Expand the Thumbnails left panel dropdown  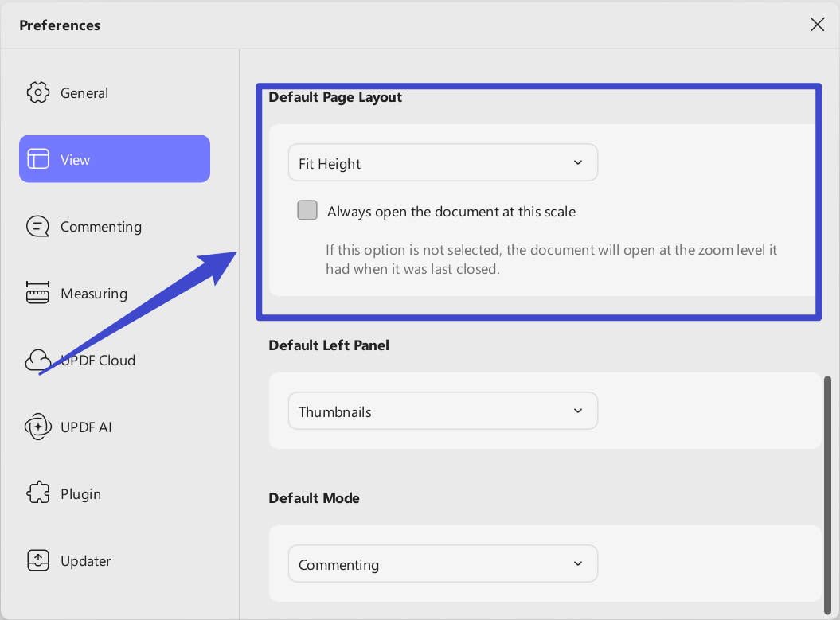coord(442,411)
